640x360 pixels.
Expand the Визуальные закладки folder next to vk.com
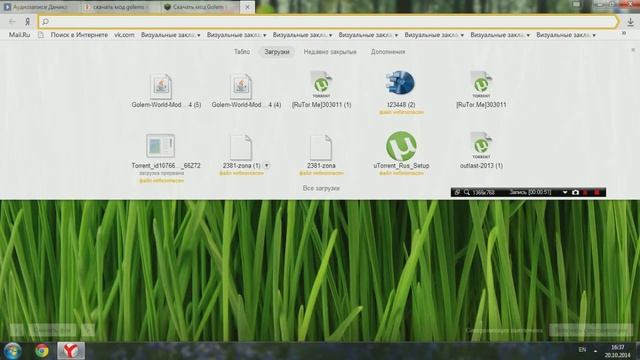click(x=171, y=35)
